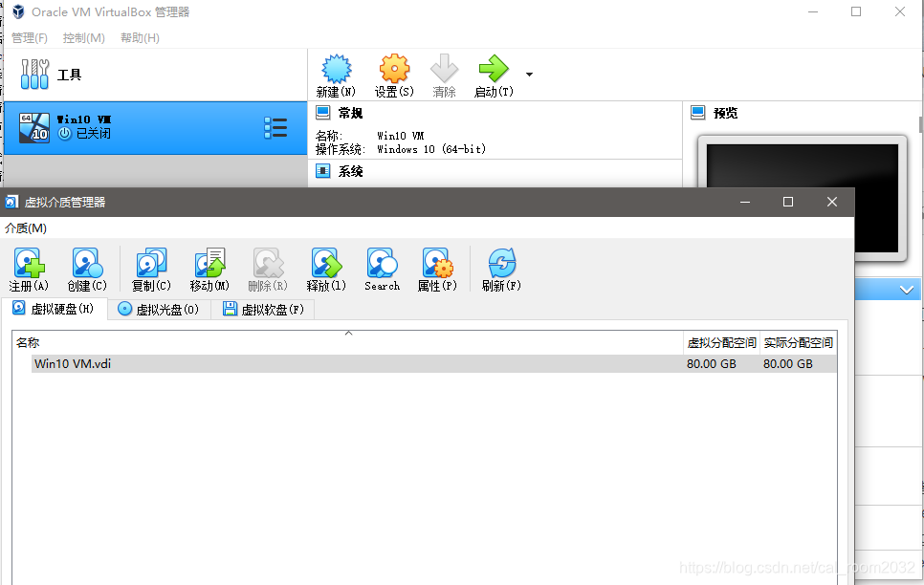924x585 pixels.
Task: Click the 刷新(F) refresh icon
Action: point(501,263)
